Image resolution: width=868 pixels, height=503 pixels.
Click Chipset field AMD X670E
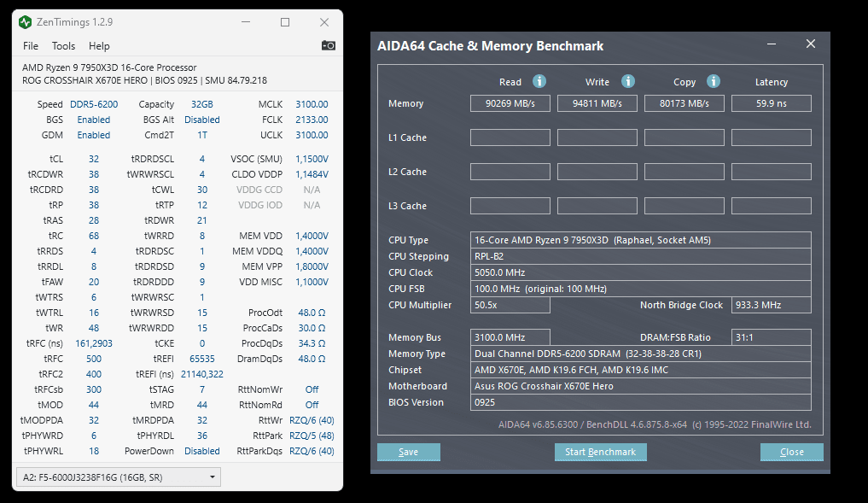pyautogui.click(x=641, y=370)
